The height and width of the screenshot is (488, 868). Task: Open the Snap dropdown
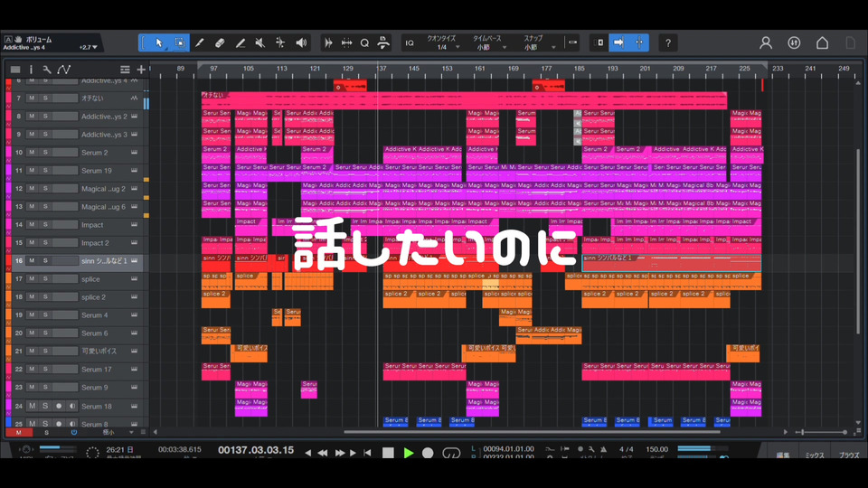533,47
